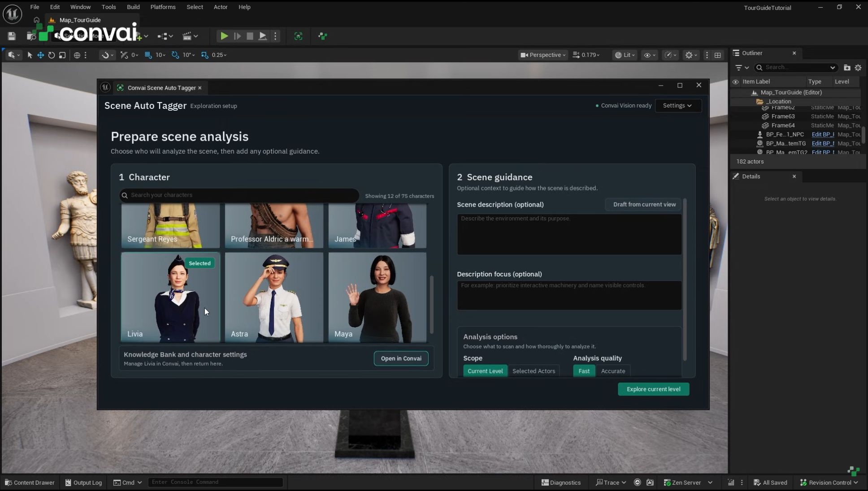Screen dimensions: 868x491
Task: Click the All Saved status indicator
Action: (x=771, y=482)
